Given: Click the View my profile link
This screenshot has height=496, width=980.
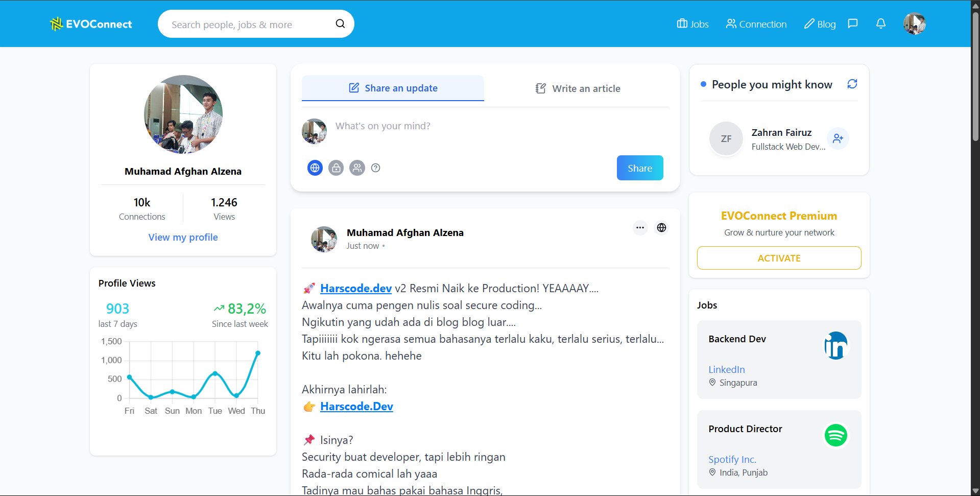Looking at the screenshot, I should (x=183, y=238).
